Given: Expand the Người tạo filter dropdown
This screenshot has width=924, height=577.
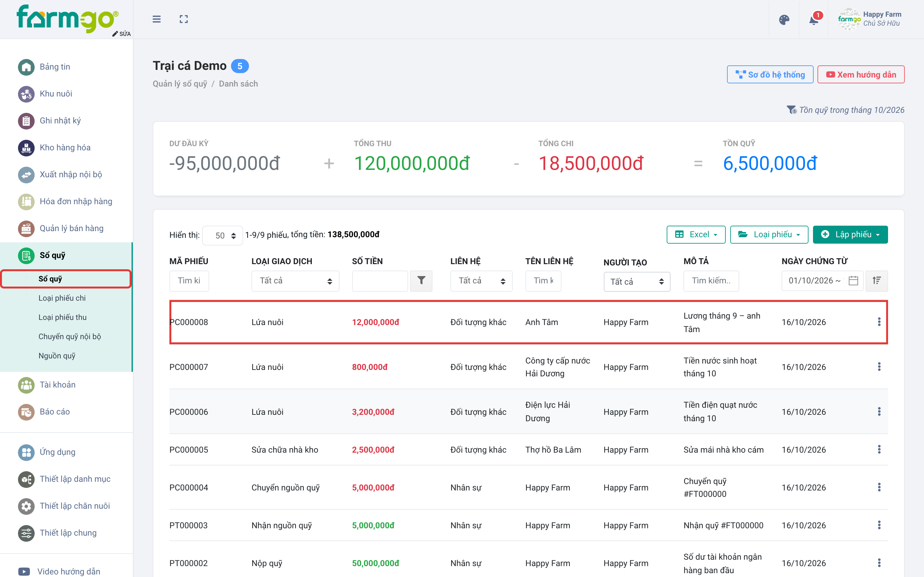Looking at the screenshot, I should [637, 282].
